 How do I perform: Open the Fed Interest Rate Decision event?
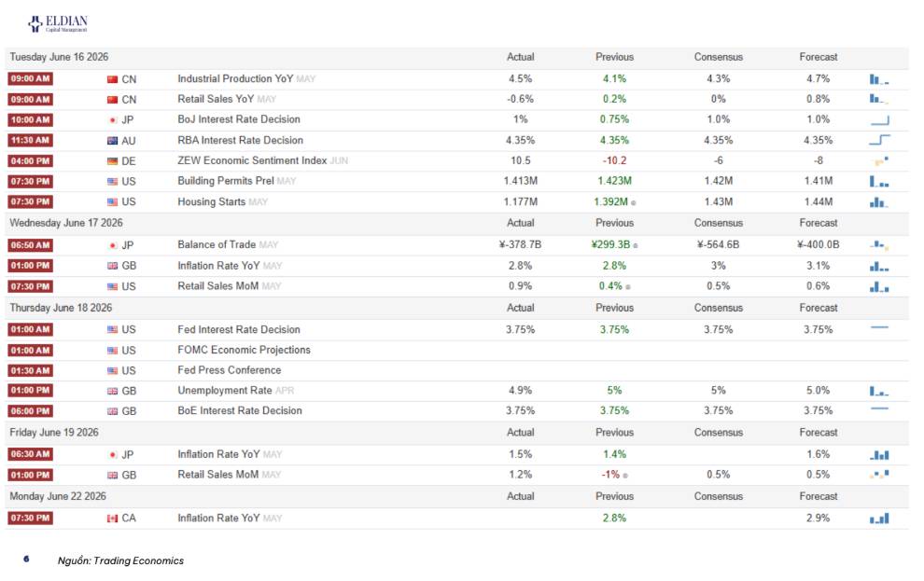[239, 329]
